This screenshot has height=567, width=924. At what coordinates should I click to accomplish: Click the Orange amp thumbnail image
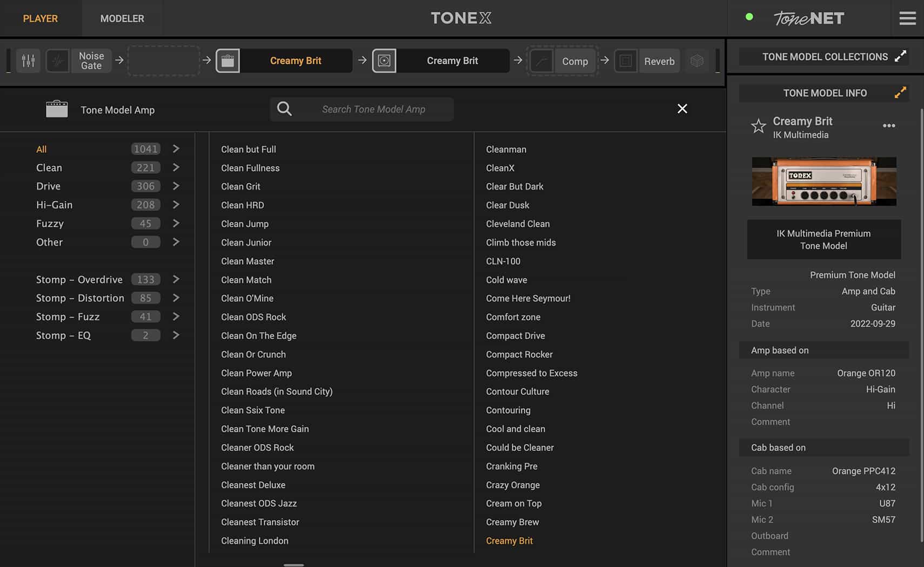pyautogui.click(x=824, y=181)
